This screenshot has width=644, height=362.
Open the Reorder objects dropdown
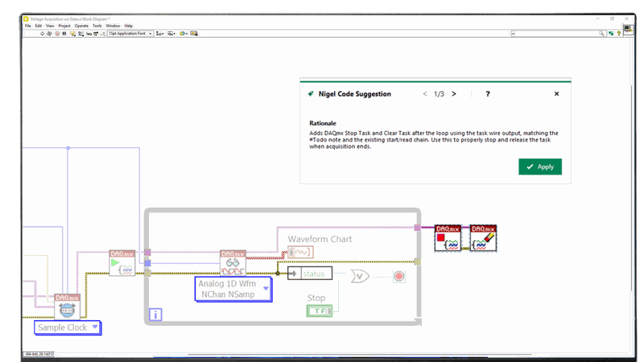pyautogui.click(x=184, y=34)
